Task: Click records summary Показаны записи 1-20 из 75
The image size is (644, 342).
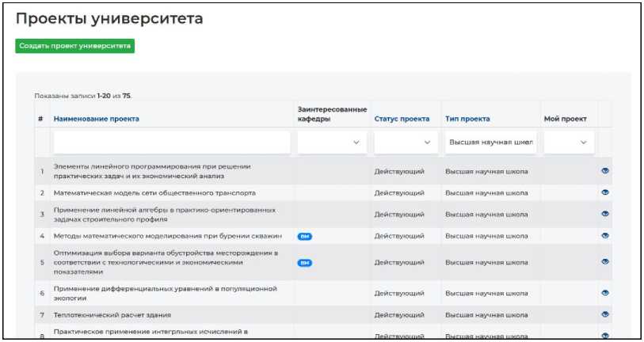Action: (x=83, y=96)
